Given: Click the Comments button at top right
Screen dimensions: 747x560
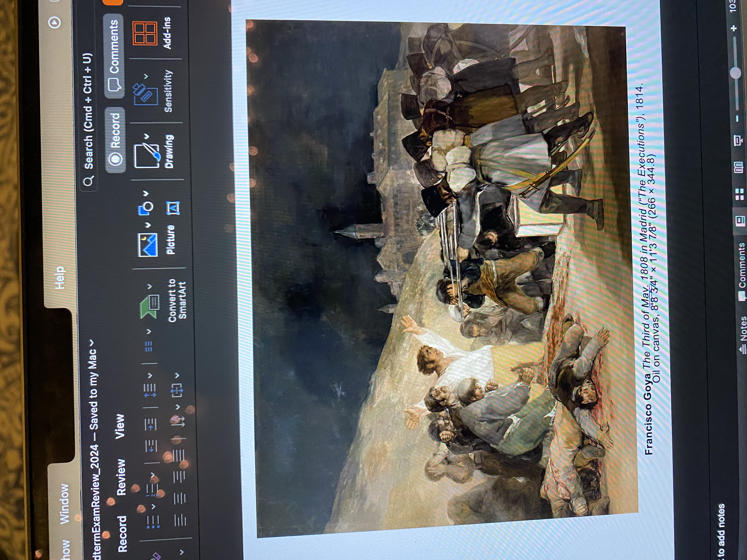Looking at the screenshot, I should 114,56.
